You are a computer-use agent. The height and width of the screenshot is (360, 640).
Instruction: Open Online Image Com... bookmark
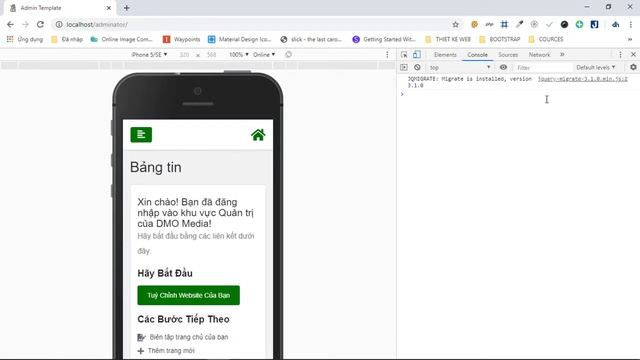[122, 39]
